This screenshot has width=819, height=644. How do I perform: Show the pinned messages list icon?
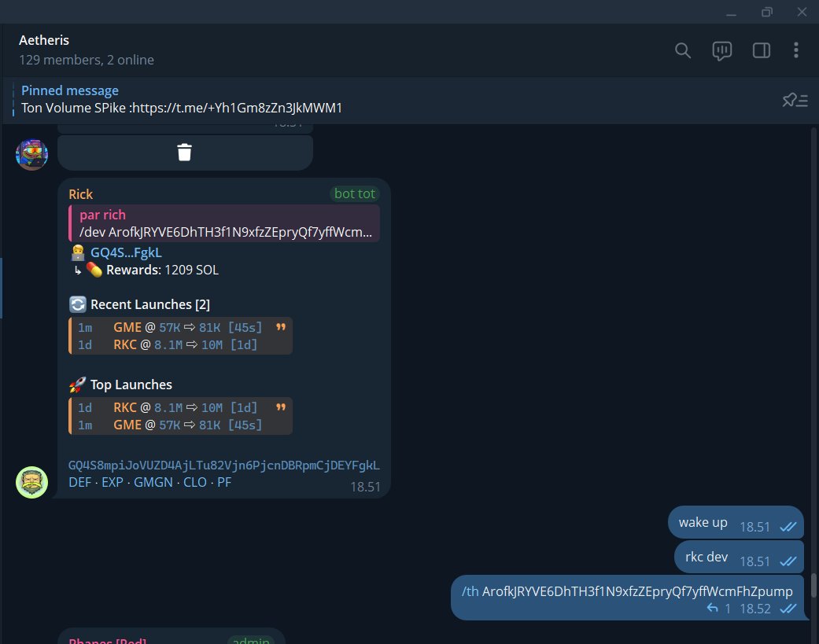(795, 100)
